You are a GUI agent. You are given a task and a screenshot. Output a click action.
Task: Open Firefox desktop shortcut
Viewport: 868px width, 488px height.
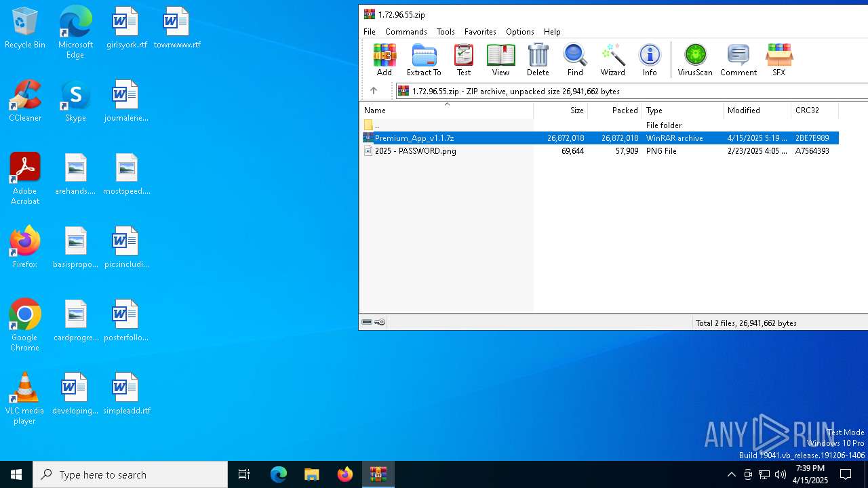25,247
